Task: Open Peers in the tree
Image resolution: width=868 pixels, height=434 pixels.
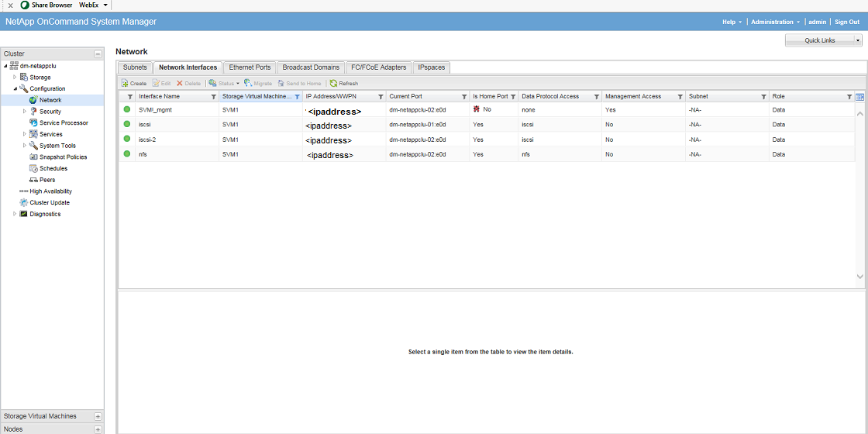Action: tap(47, 180)
